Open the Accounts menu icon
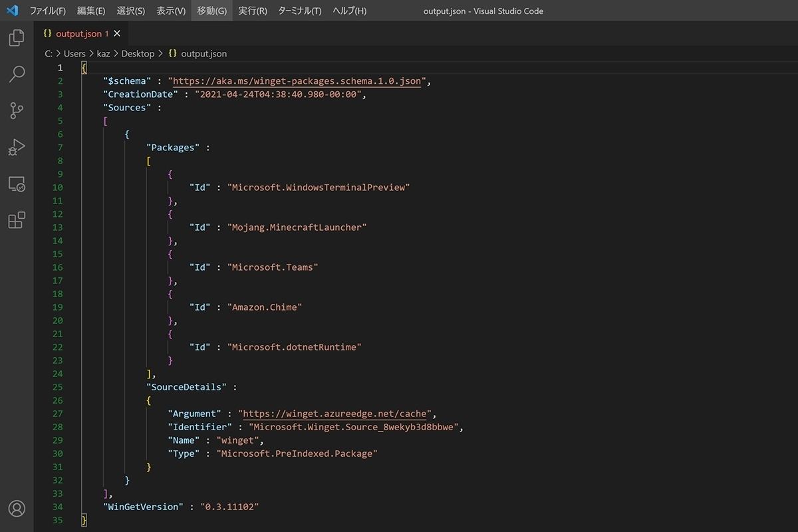Screen dimensions: 798x532 (17, 509)
